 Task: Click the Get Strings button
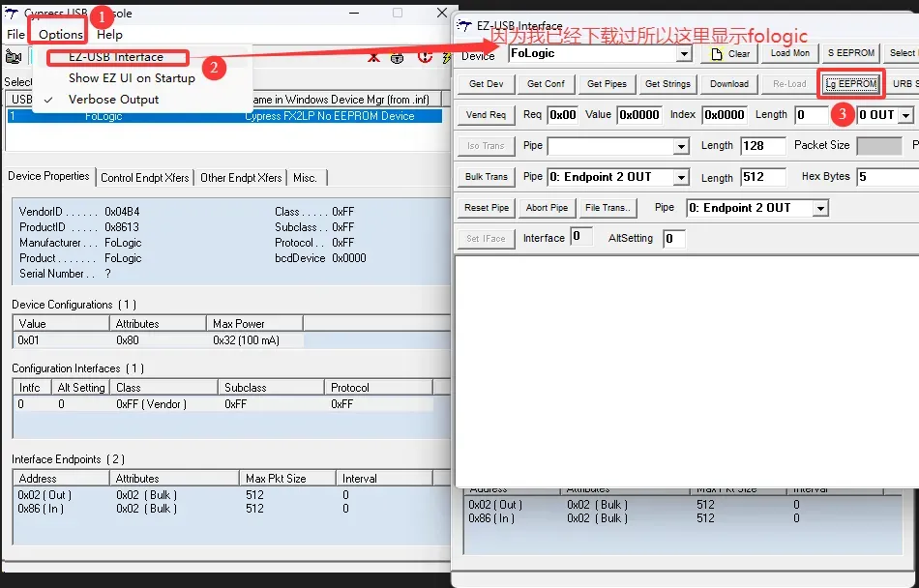(x=667, y=84)
